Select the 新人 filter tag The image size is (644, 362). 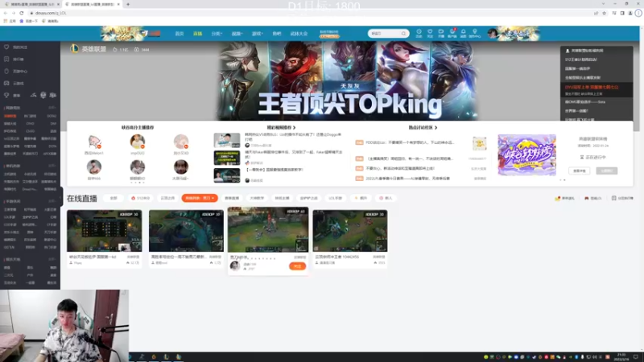[x=386, y=198]
